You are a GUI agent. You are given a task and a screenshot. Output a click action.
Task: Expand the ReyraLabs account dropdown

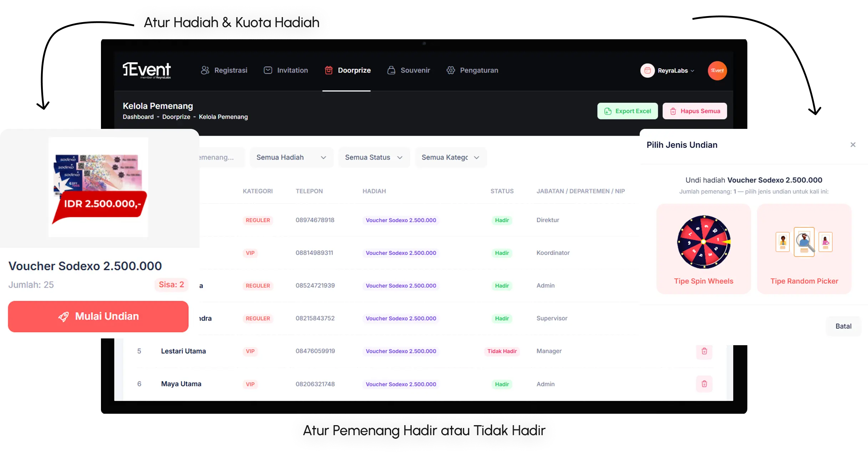(x=676, y=71)
